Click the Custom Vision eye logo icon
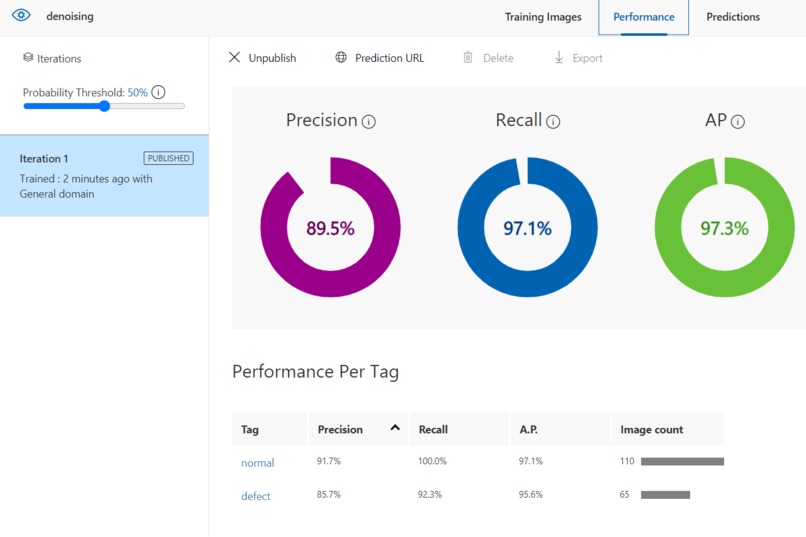 click(21, 15)
